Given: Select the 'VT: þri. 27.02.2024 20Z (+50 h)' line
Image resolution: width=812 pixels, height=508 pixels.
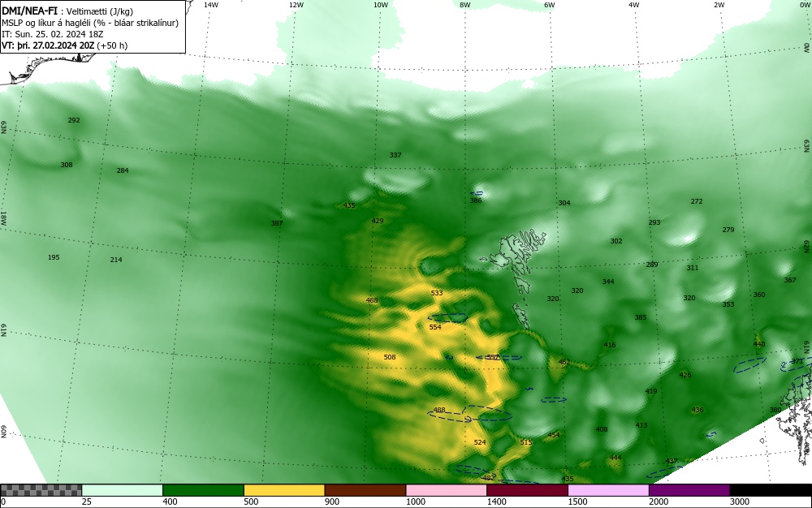Looking at the screenshot, I should (x=65, y=45).
